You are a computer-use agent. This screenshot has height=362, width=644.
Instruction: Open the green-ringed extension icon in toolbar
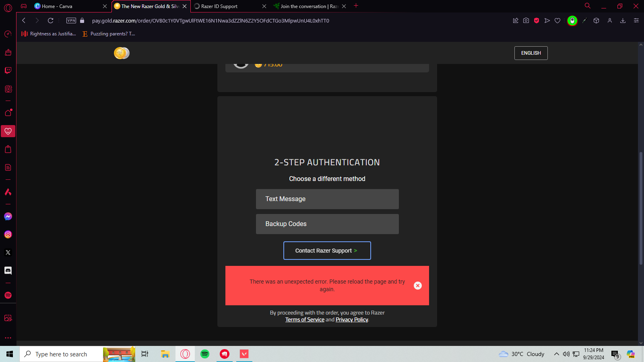click(572, 21)
